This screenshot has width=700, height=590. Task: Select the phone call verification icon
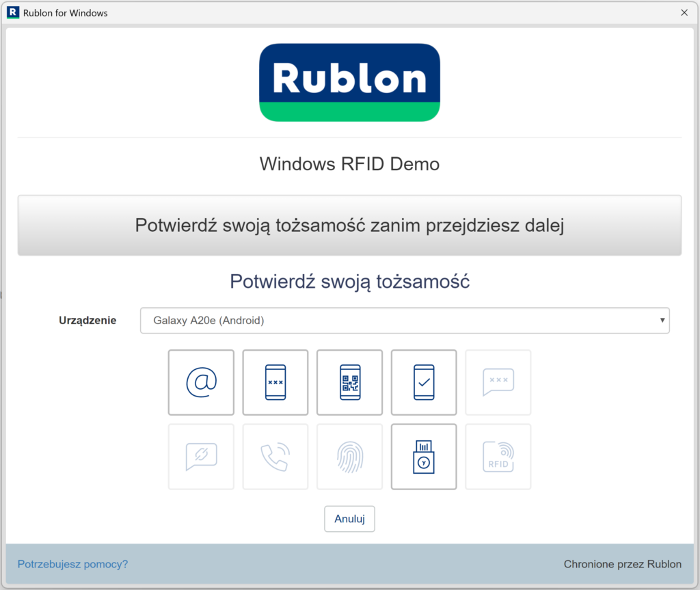tap(275, 457)
